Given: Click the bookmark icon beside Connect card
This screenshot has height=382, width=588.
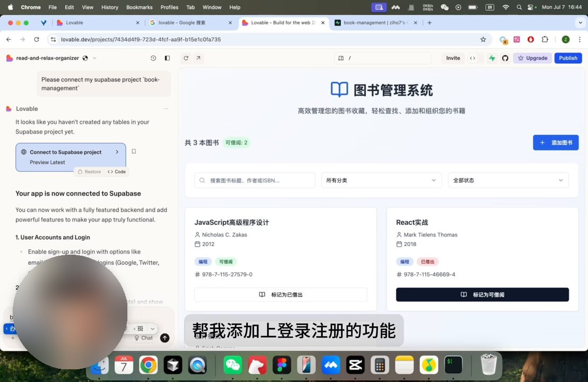Looking at the screenshot, I should 134,151.
